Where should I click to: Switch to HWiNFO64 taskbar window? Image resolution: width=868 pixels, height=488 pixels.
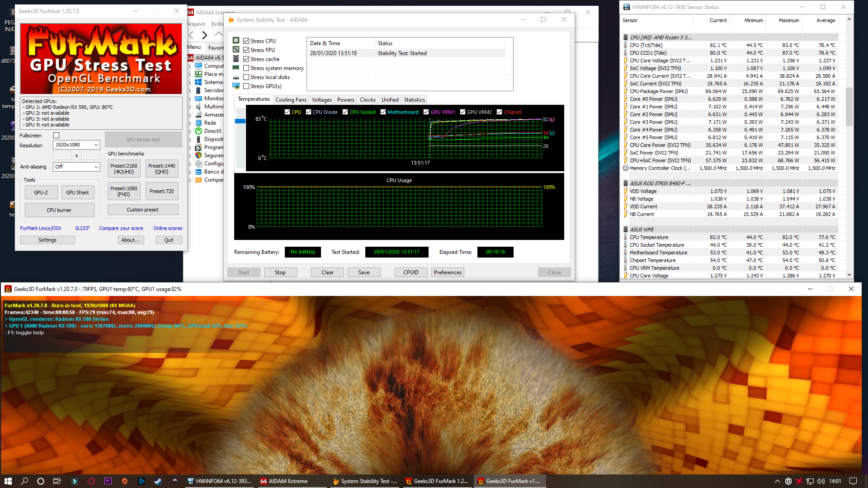tap(219, 481)
